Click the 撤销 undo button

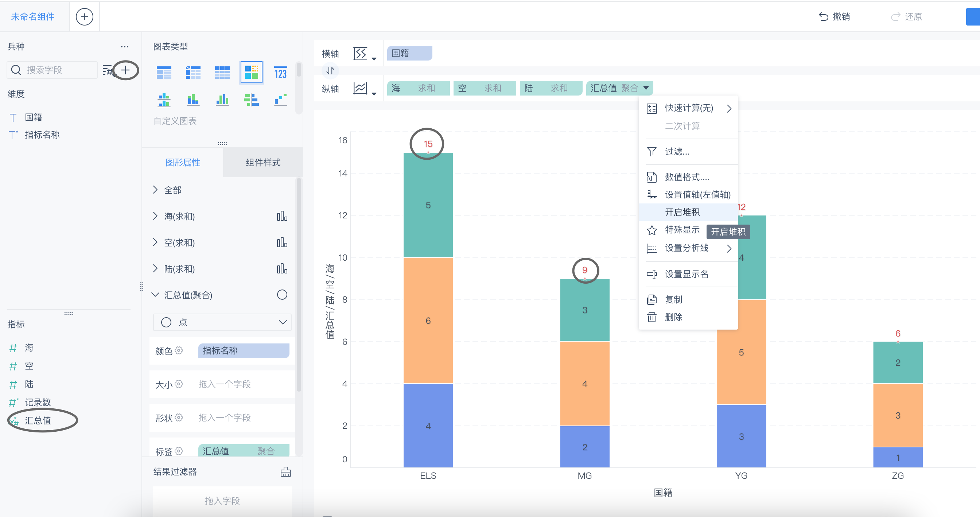click(834, 17)
